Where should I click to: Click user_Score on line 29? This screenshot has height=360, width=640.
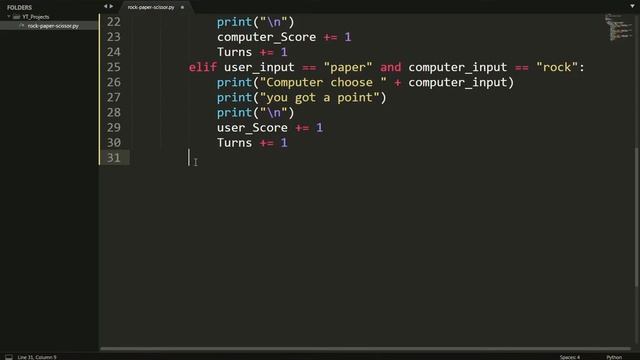point(252,128)
